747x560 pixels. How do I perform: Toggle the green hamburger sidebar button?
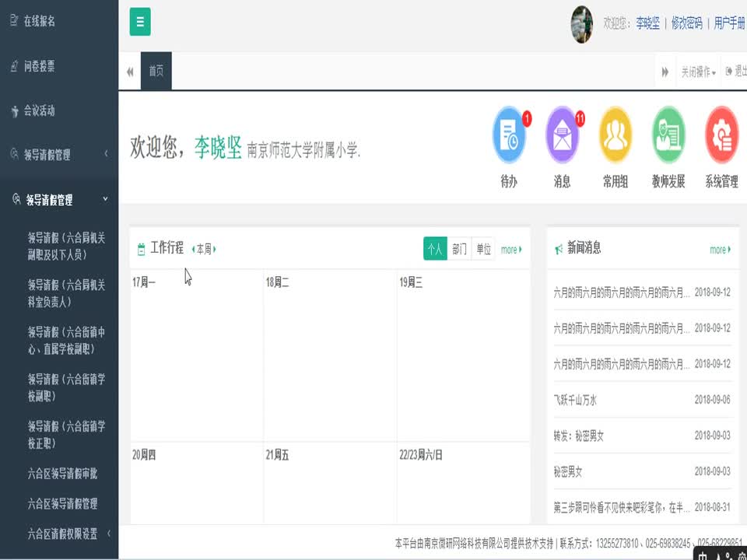point(140,22)
